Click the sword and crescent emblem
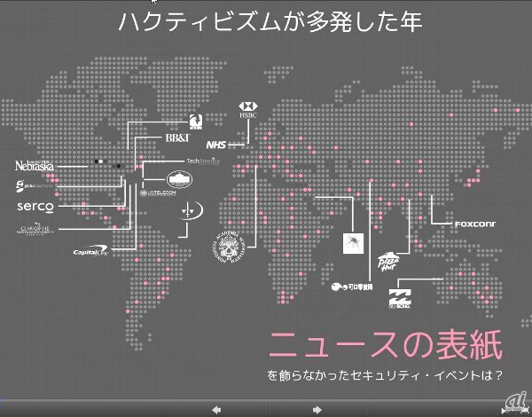The width and height of the screenshot is (532, 417). coord(192,211)
